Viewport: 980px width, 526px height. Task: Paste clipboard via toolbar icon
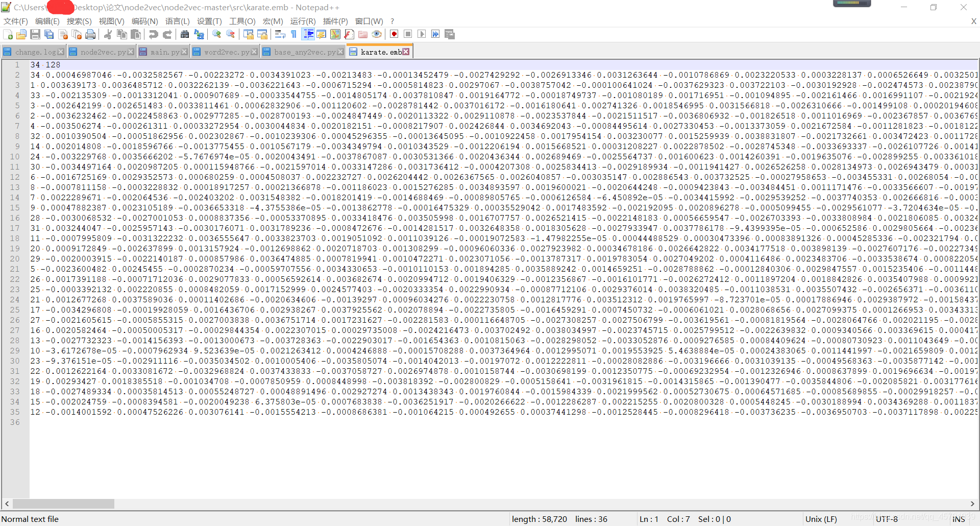[x=136, y=34]
